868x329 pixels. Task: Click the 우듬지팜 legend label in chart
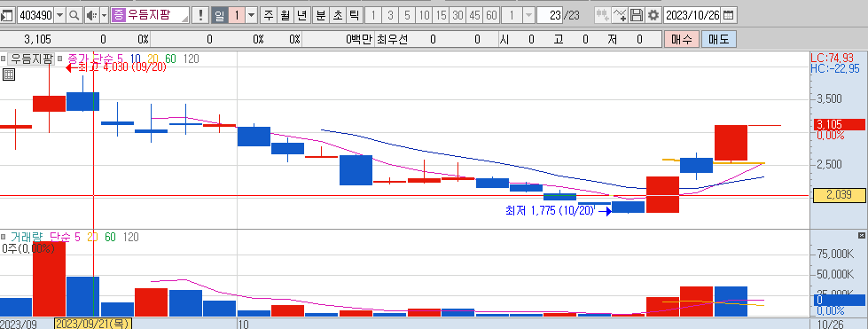(32, 59)
